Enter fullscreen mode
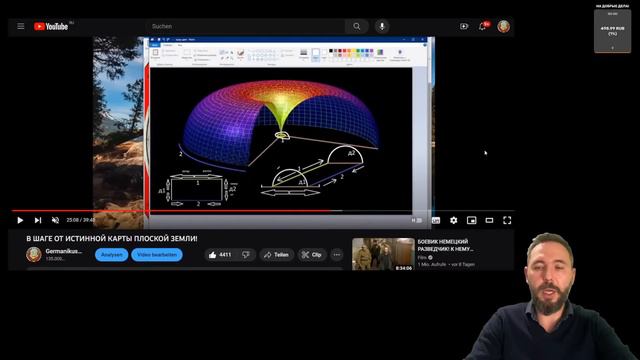The height and width of the screenshot is (360, 640). point(507,220)
